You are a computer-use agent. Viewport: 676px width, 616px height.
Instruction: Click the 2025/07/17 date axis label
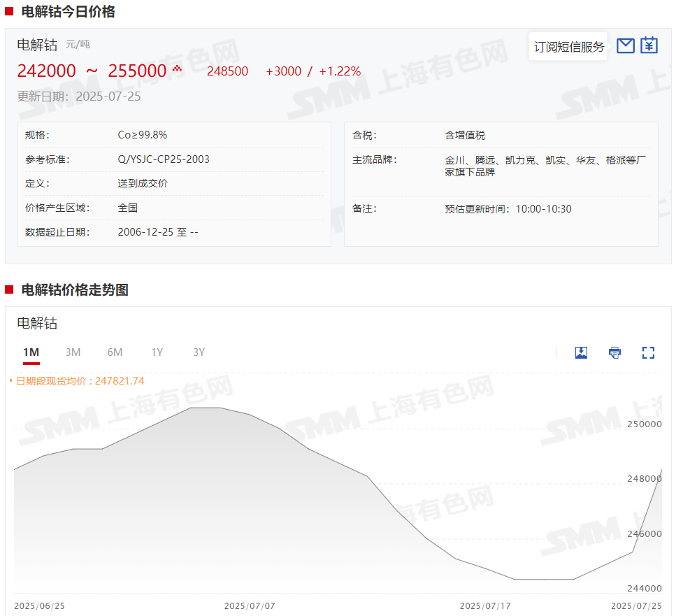(485, 606)
